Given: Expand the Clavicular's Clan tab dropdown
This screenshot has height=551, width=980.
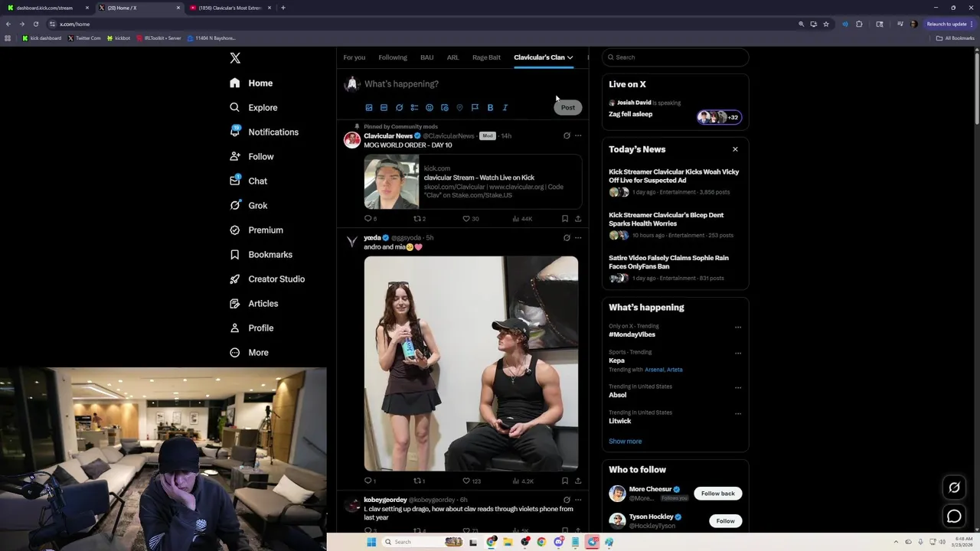Looking at the screenshot, I should pyautogui.click(x=570, y=57).
